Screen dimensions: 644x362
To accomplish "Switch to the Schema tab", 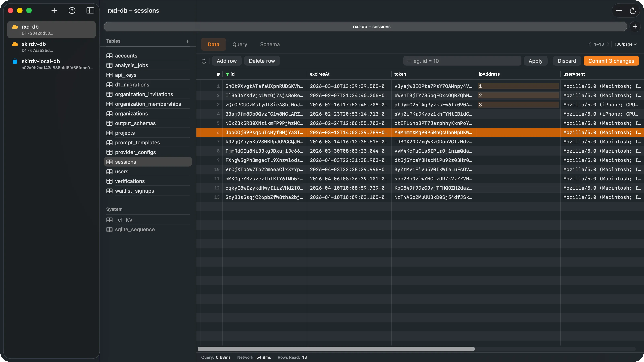I will point(270,44).
